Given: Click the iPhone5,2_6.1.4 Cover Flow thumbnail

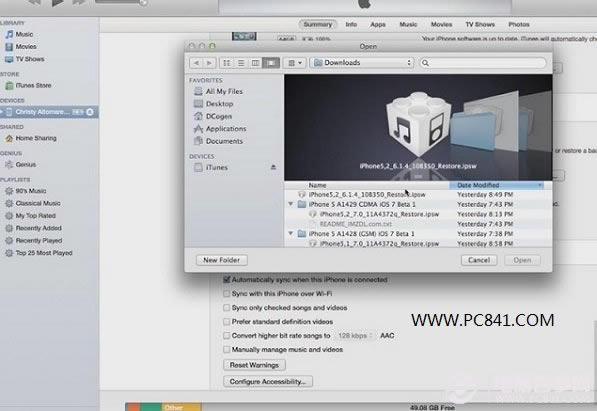Looking at the screenshot, I should (x=418, y=124).
